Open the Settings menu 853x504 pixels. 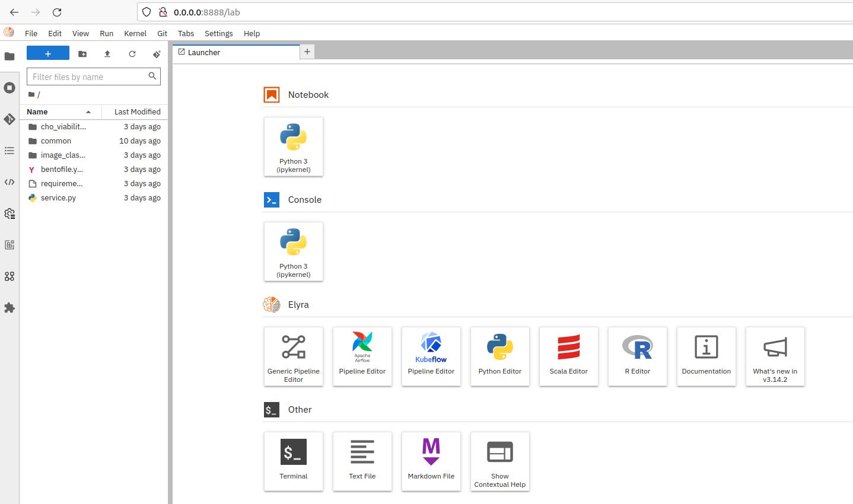pyautogui.click(x=219, y=33)
